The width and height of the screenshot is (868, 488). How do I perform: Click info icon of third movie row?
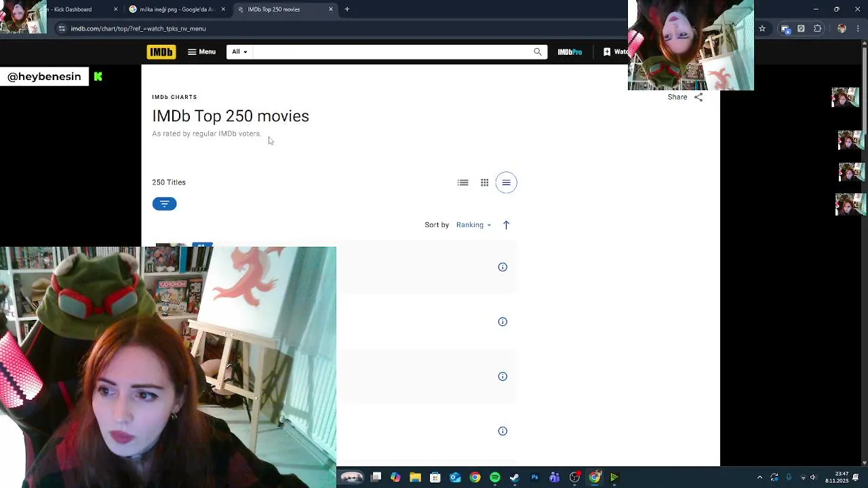tap(502, 376)
